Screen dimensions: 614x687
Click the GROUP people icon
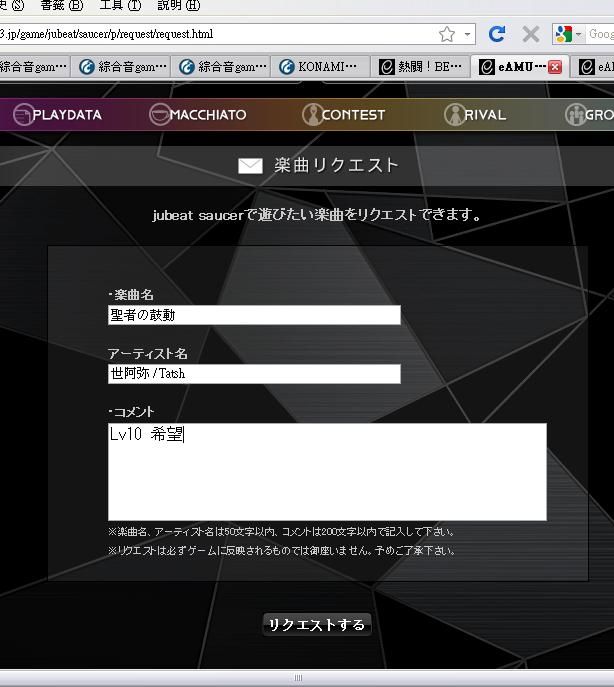pos(575,115)
